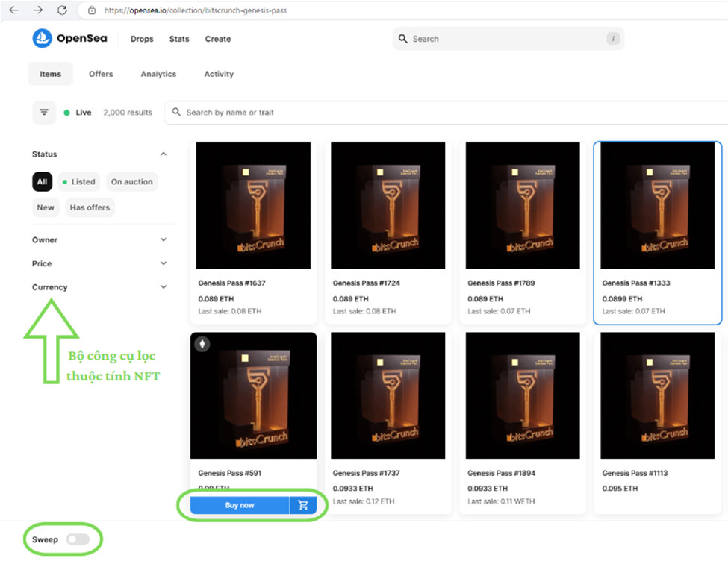This screenshot has width=728, height=564.
Task: Open Genesis Pass #1113 thumbnail
Action: point(657,395)
